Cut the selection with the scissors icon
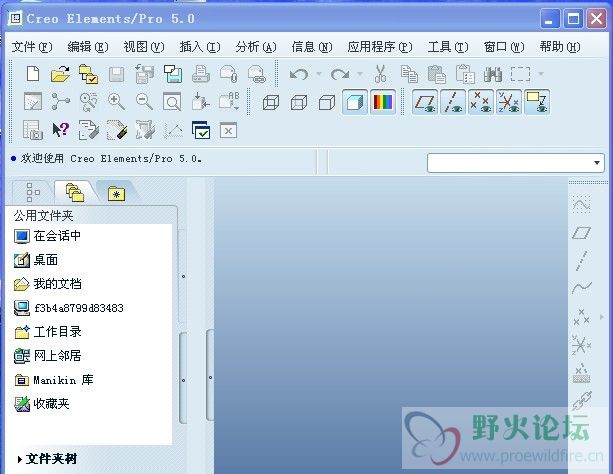Viewport: 613px width, 474px height. point(380,74)
